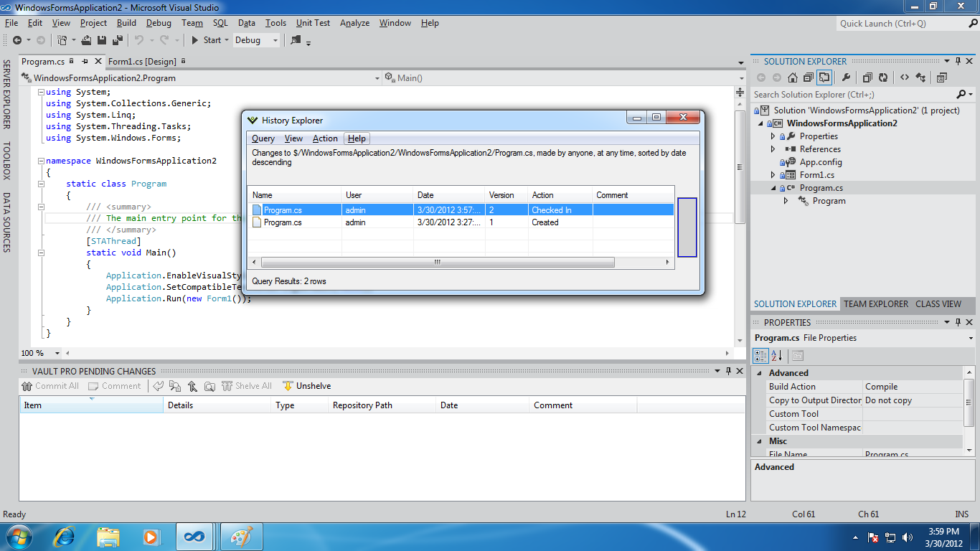This screenshot has width=980, height=551.
Task: Click the View Code icon in Solution Explorer
Action: (904, 77)
